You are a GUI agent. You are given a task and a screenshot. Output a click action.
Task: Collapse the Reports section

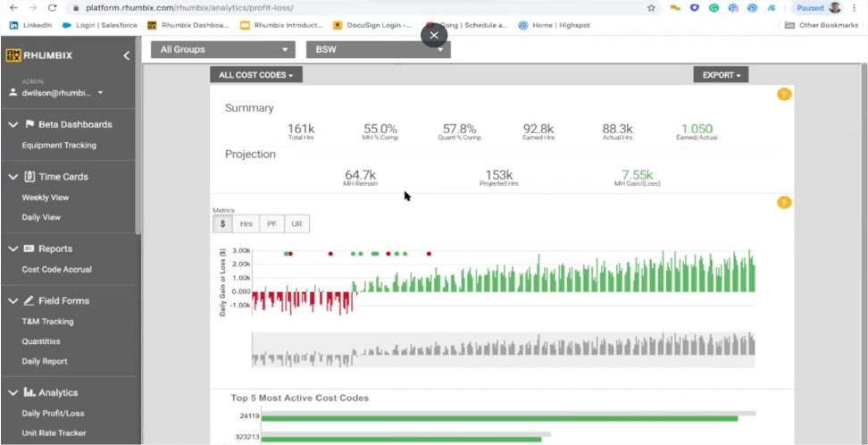tap(13, 248)
